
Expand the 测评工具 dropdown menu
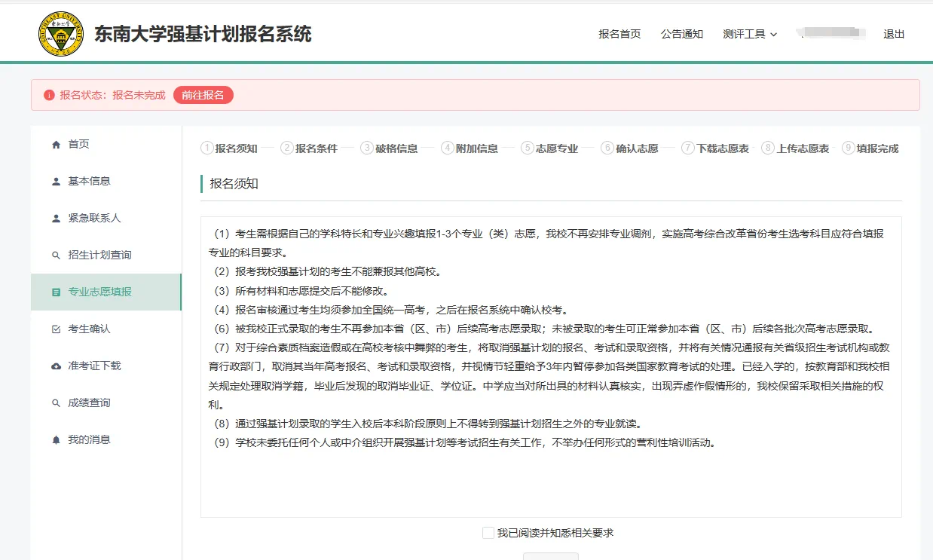coord(746,34)
